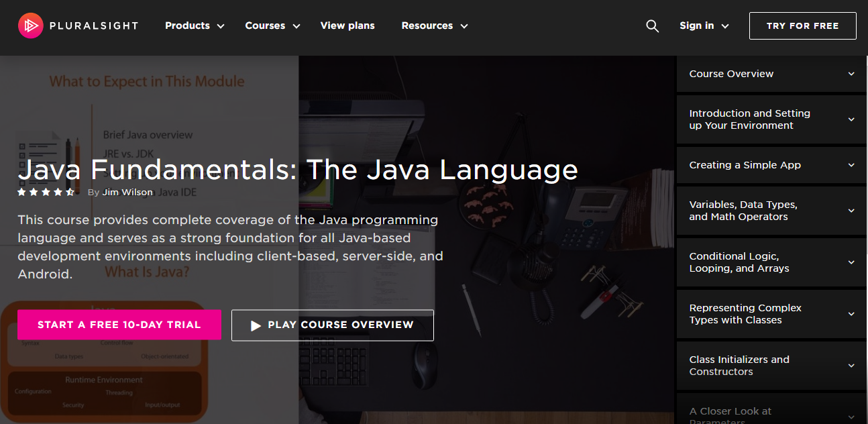Click the chevron next to Sign in

click(x=725, y=25)
